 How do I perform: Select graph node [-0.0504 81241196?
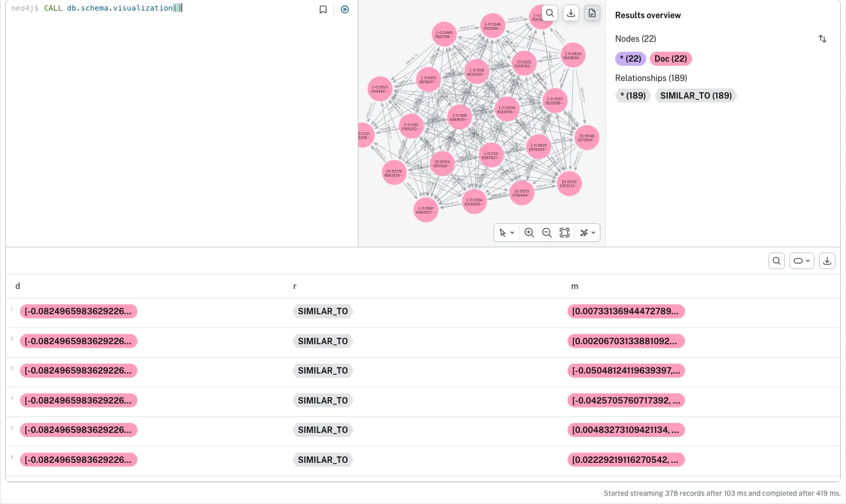click(x=506, y=109)
